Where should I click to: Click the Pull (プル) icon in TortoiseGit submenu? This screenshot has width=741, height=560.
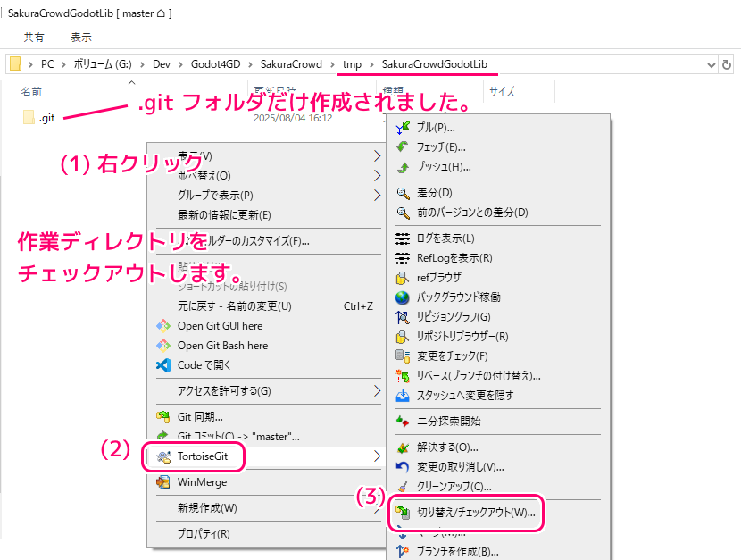(x=403, y=128)
